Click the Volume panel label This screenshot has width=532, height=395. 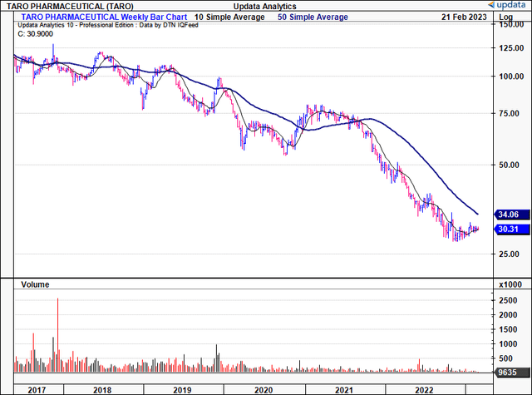coord(35,284)
